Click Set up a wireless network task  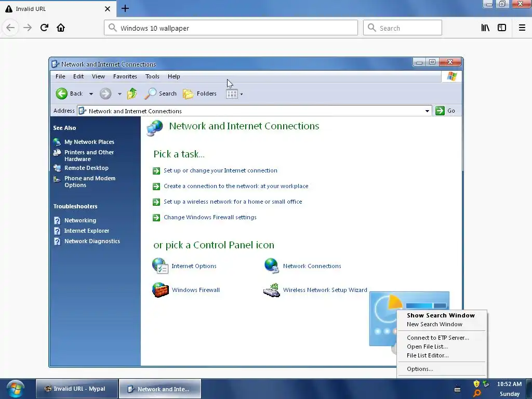pos(233,202)
